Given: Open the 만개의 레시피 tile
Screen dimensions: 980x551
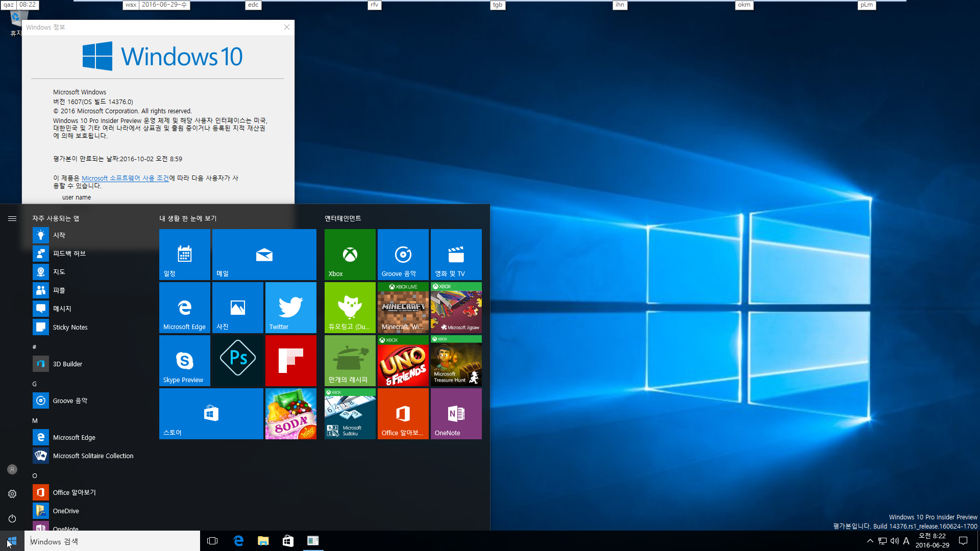Looking at the screenshot, I should point(350,361).
